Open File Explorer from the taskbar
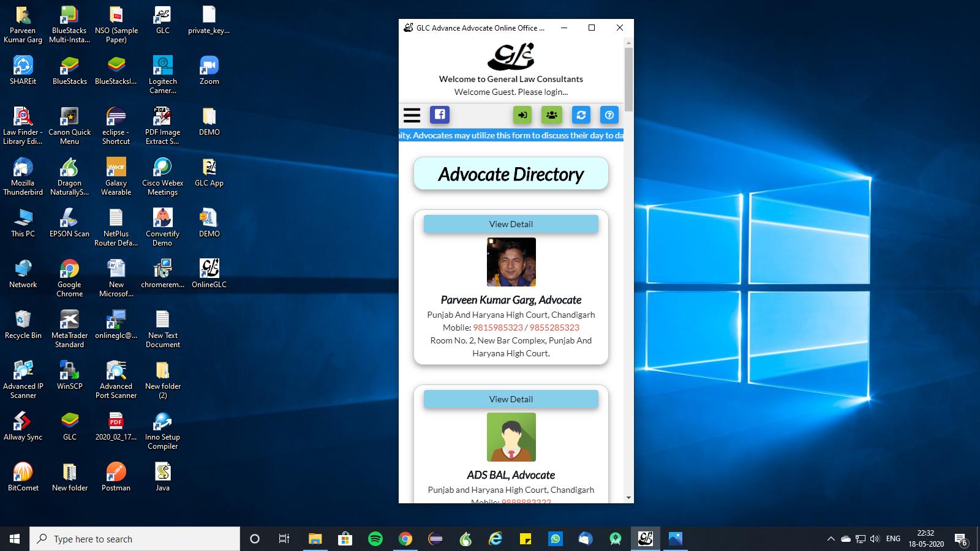Viewport: 980px width, 551px height. [315, 539]
